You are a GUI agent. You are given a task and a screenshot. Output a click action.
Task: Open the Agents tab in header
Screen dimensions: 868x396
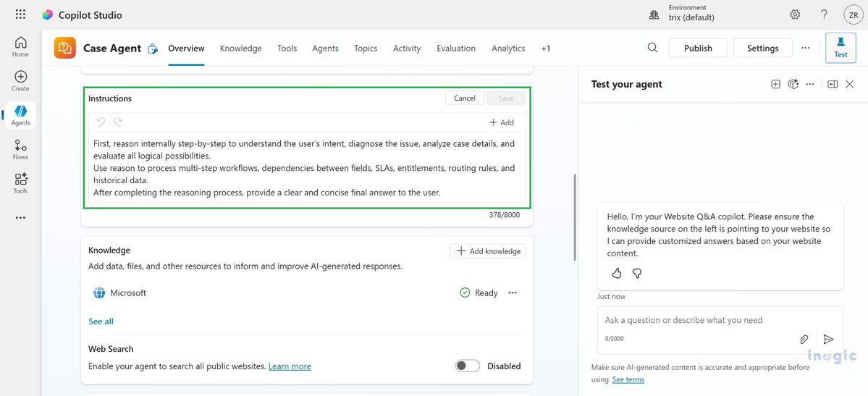(326, 49)
